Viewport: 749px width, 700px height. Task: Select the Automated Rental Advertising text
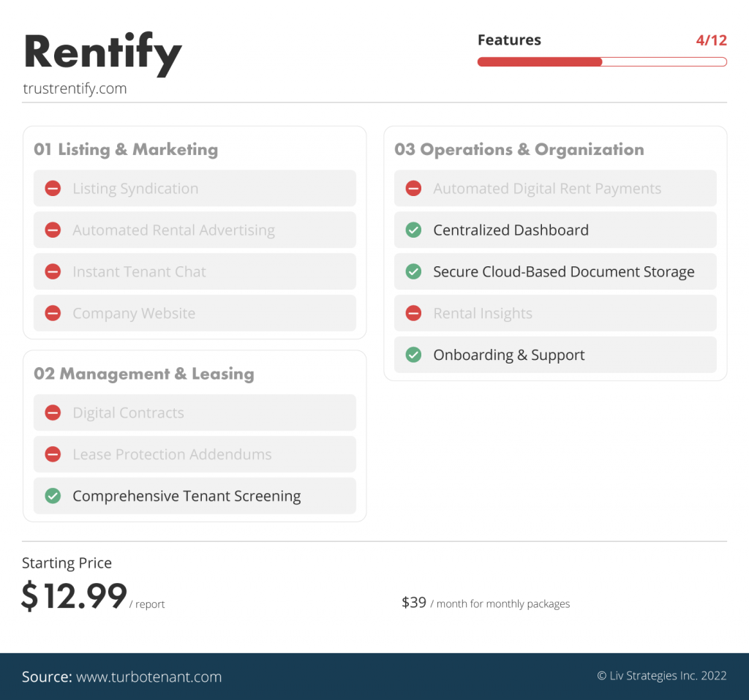tap(174, 230)
